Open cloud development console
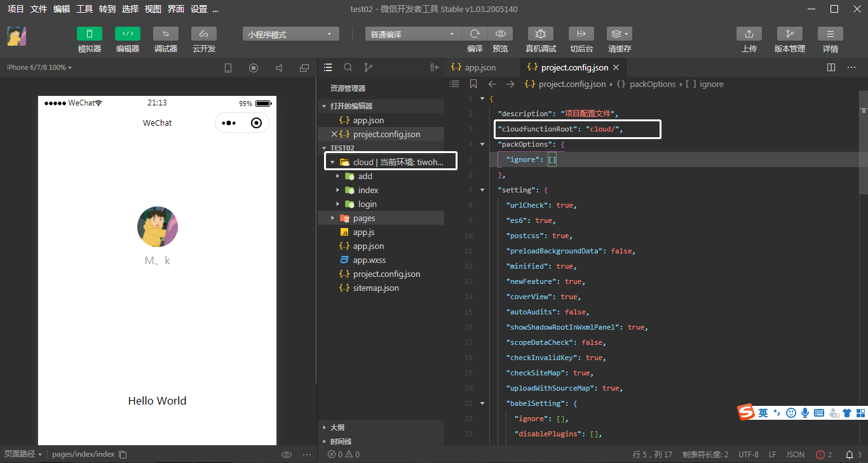 [204, 34]
